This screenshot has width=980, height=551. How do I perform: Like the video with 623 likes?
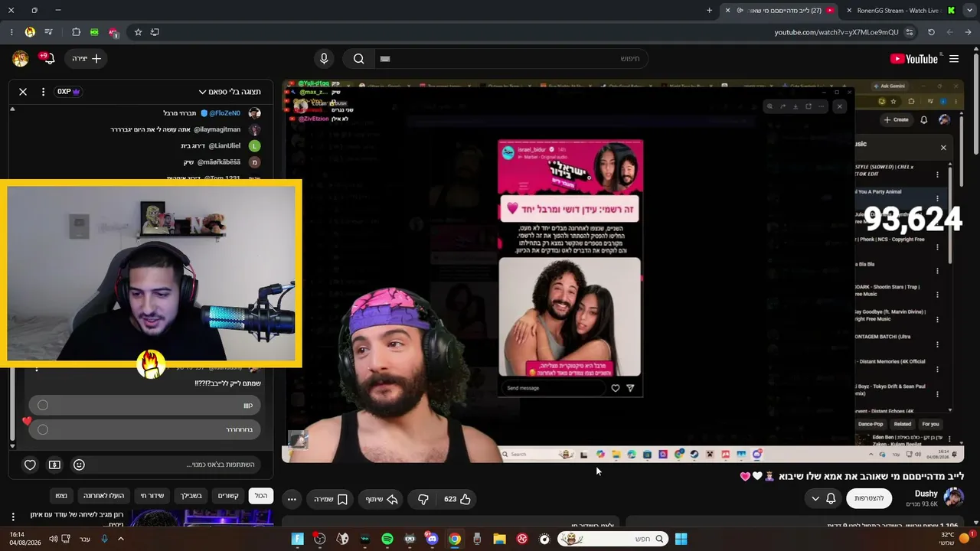point(457,499)
